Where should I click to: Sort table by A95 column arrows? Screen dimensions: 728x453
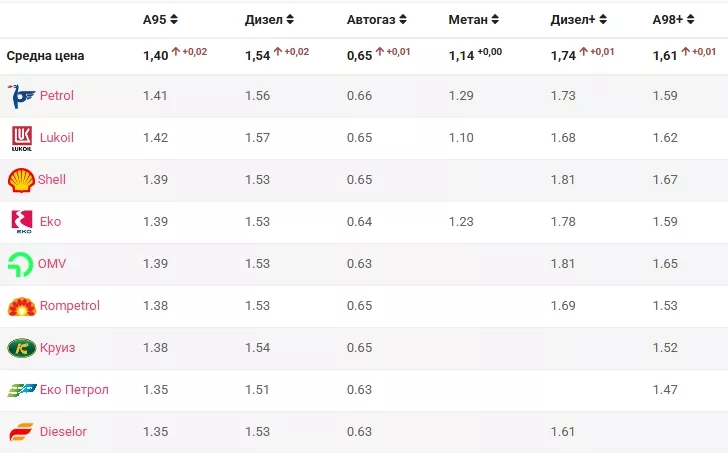point(174,19)
